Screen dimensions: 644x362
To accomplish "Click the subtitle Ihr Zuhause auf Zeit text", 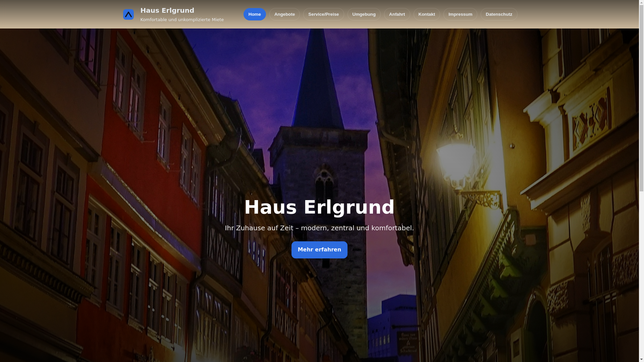I will (x=319, y=228).
